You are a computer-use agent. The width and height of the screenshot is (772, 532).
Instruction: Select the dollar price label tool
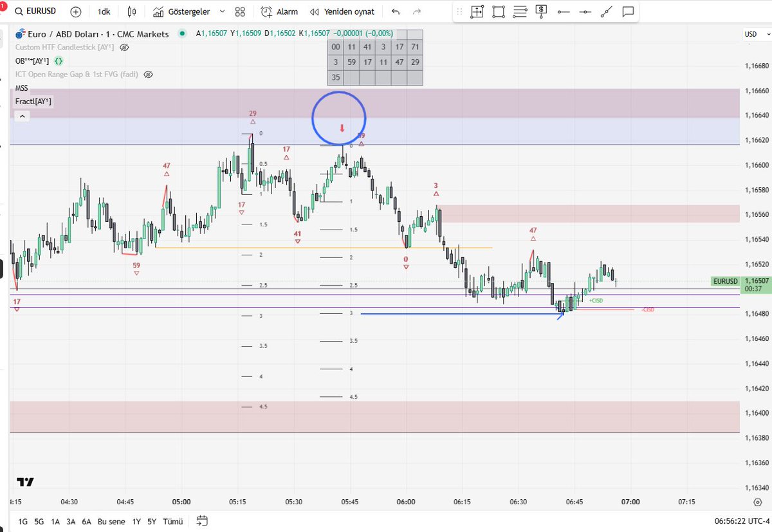pos(542,11)
